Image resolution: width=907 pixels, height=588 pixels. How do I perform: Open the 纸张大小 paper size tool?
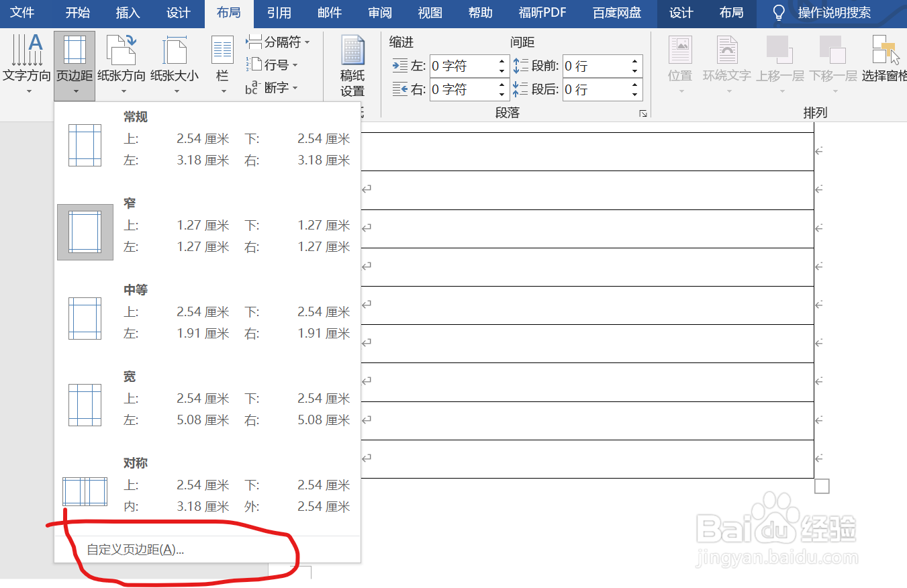click(175, 64)
